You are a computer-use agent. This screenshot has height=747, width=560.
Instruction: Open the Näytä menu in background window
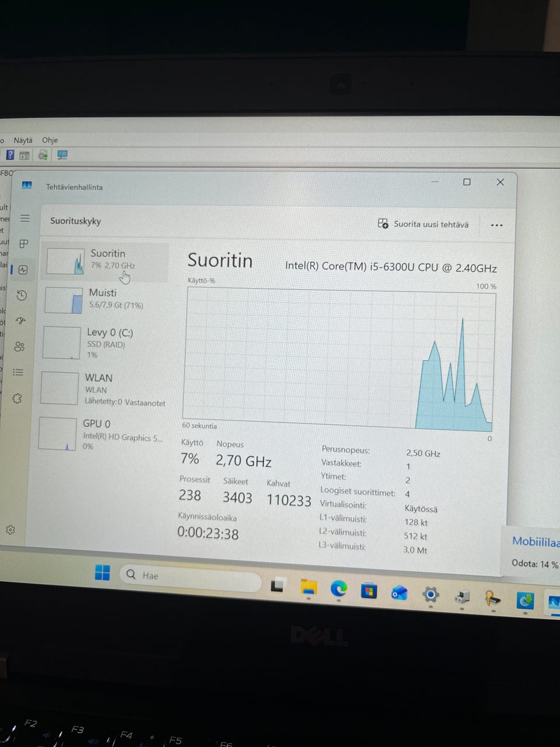(23, 140)
